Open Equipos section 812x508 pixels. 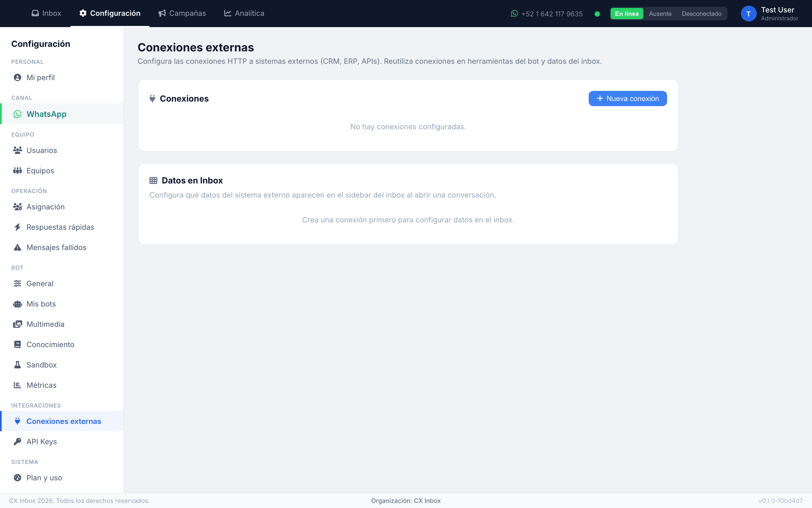coord(62,171)
